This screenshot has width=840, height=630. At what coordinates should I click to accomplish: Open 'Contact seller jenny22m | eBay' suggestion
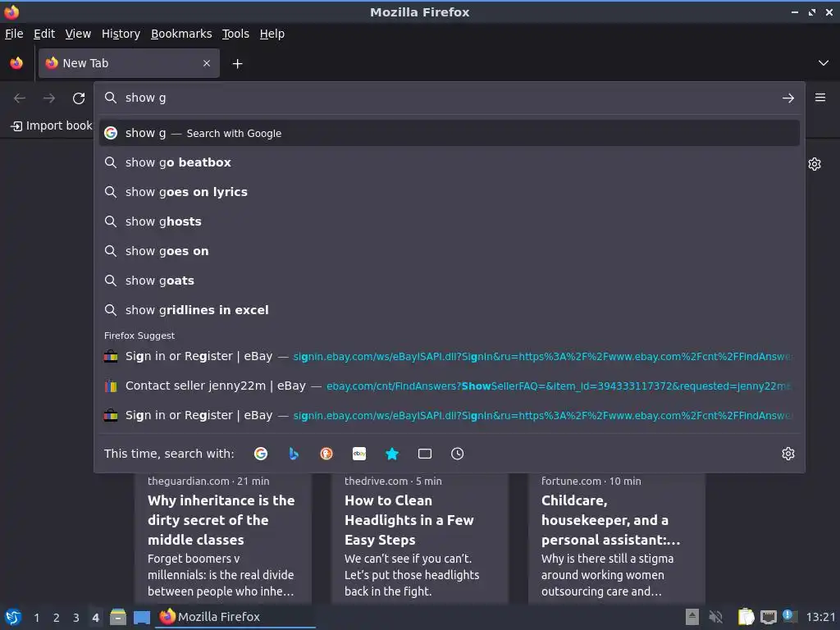[449, 386]
